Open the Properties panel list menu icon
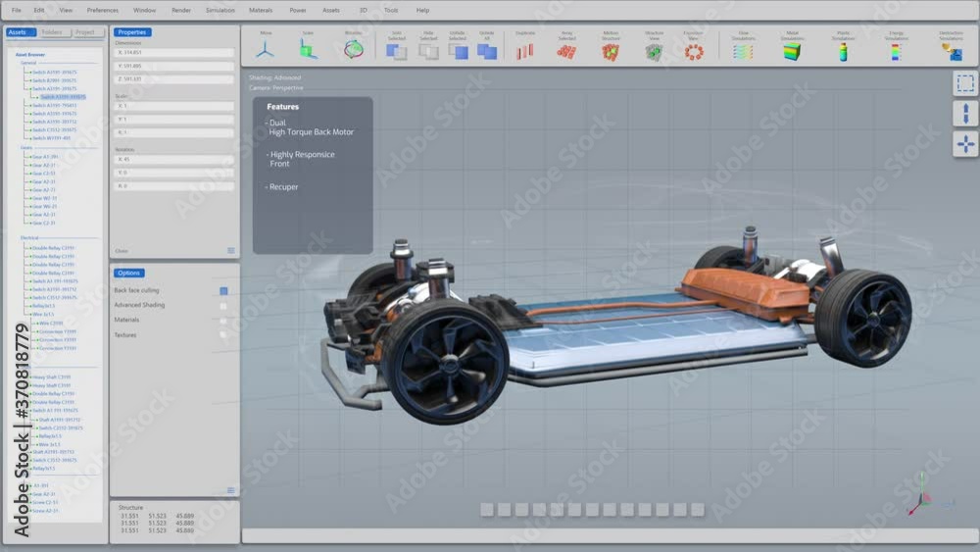The height and width of the screenshot is (552, 980). click(231, 251)
